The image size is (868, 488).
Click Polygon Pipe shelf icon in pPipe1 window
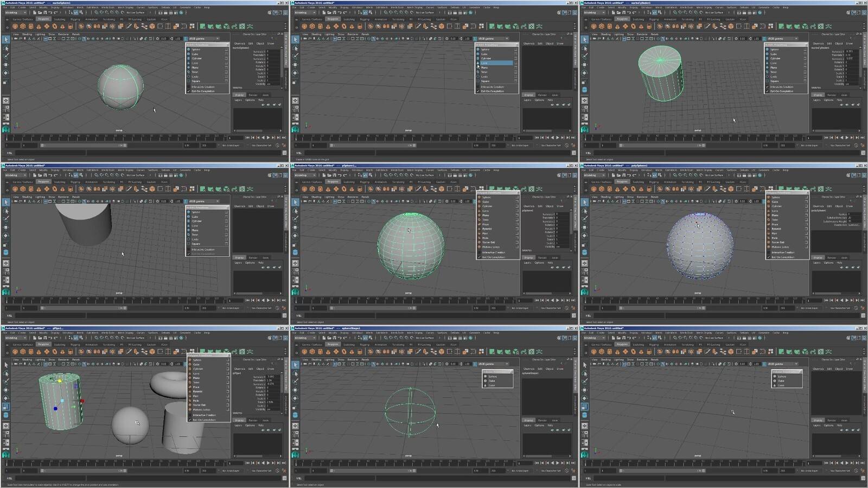coord(71,352)
